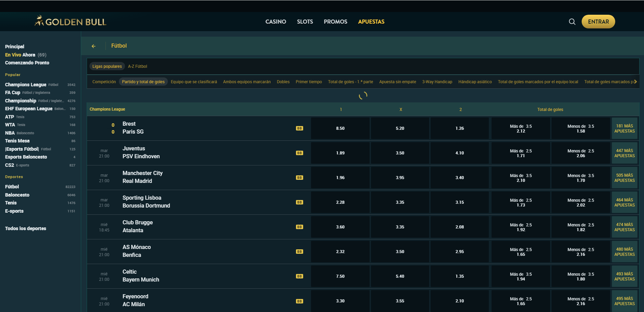Select Apuesta sin empate tab

397,82
